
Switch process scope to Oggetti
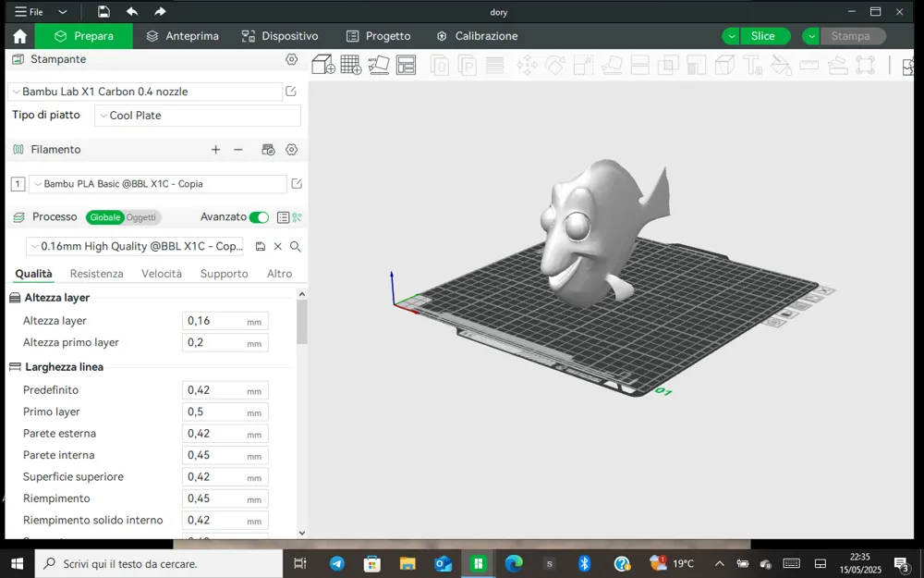141,217
